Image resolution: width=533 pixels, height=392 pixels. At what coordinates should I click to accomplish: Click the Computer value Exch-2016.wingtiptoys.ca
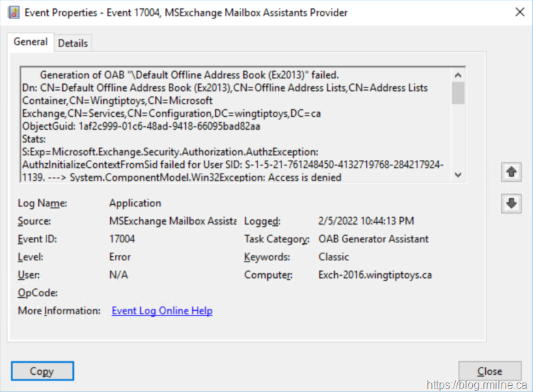(375, 275)
